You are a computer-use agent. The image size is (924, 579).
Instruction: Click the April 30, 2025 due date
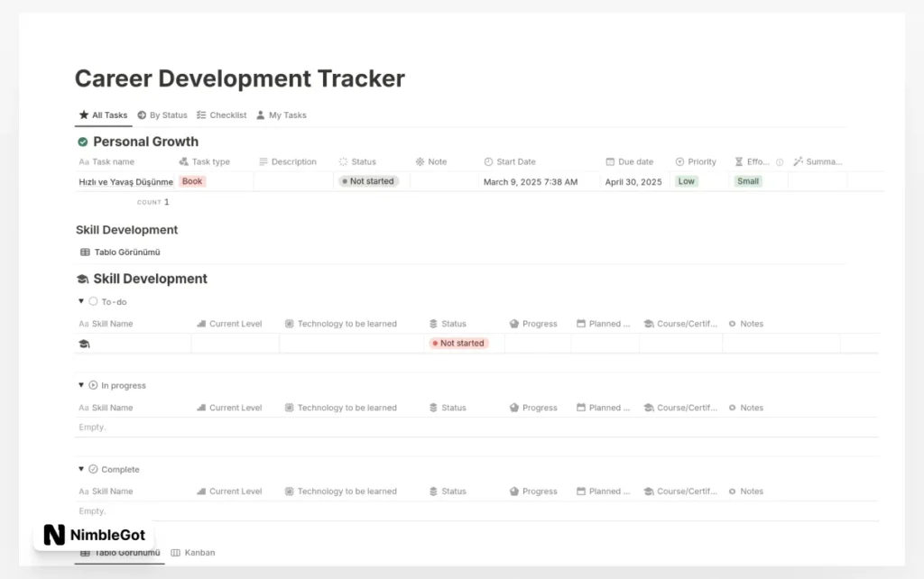[633, 182]
